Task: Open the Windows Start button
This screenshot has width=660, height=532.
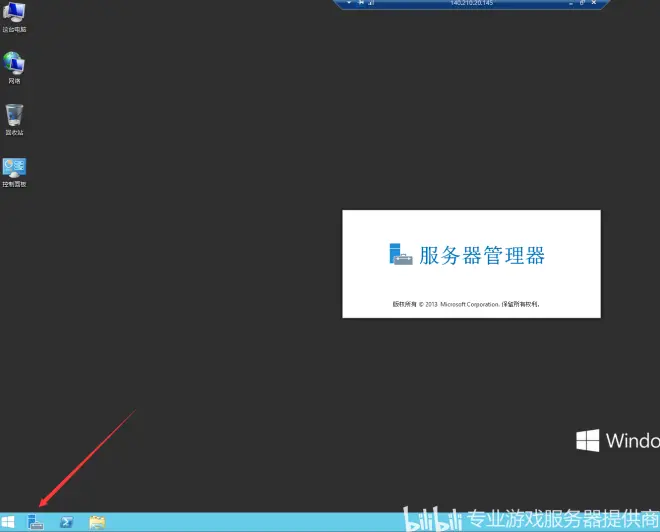Action: click(x=8, y=522)
